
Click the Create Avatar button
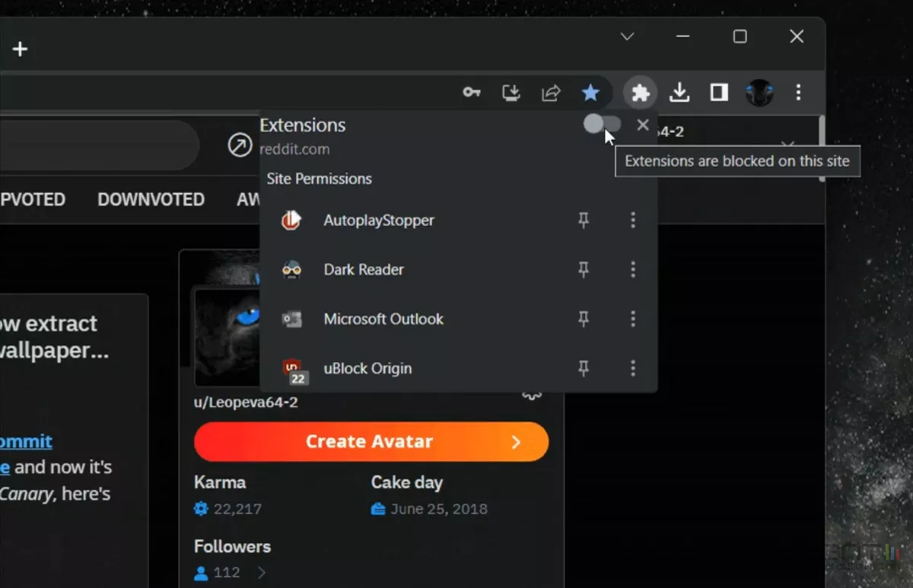point(371,442)
